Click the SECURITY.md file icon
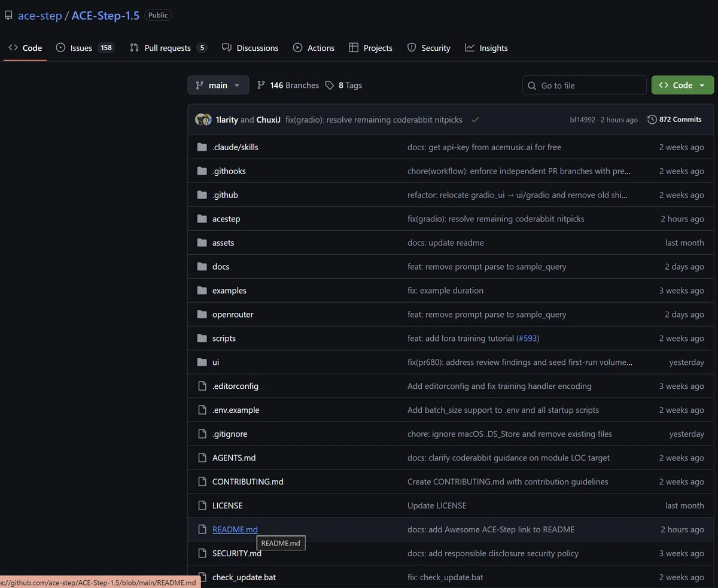This screenshot has width=718, height=588. click(202, 554)
